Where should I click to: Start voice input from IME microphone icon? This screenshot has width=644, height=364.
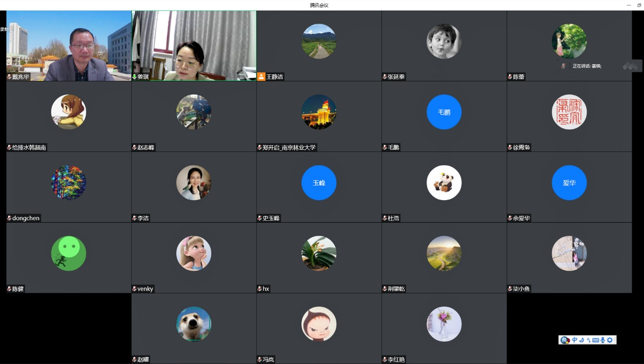[603, 340]
